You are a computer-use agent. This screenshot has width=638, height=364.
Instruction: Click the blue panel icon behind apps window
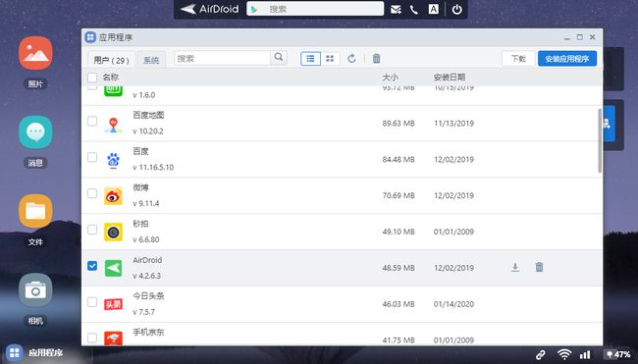609,124
